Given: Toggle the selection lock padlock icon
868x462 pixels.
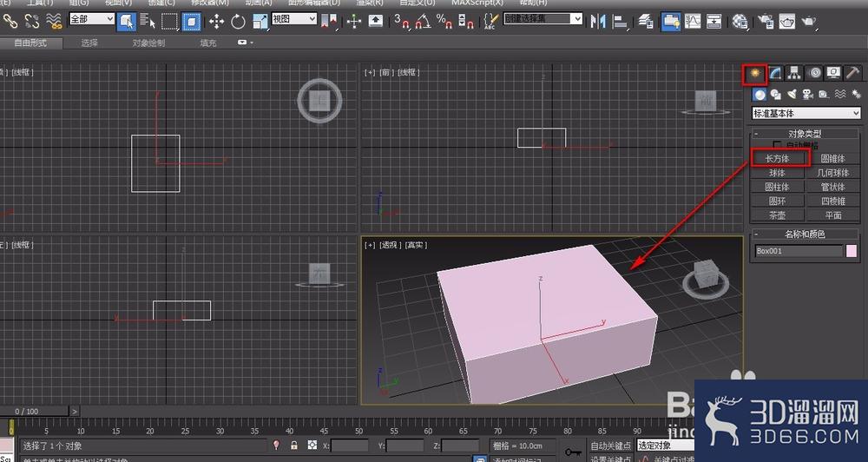Looking at the screenshot, I should click(x=294, y=445).
